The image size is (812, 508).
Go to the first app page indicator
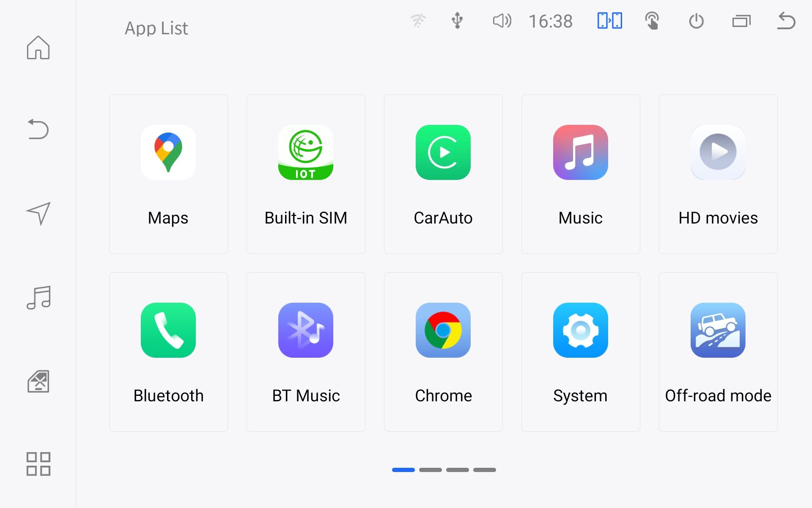point(403,470)
